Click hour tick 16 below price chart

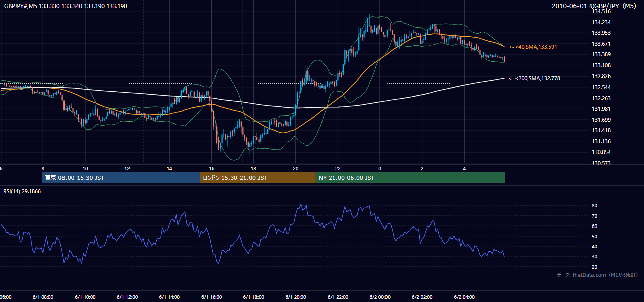212,169
